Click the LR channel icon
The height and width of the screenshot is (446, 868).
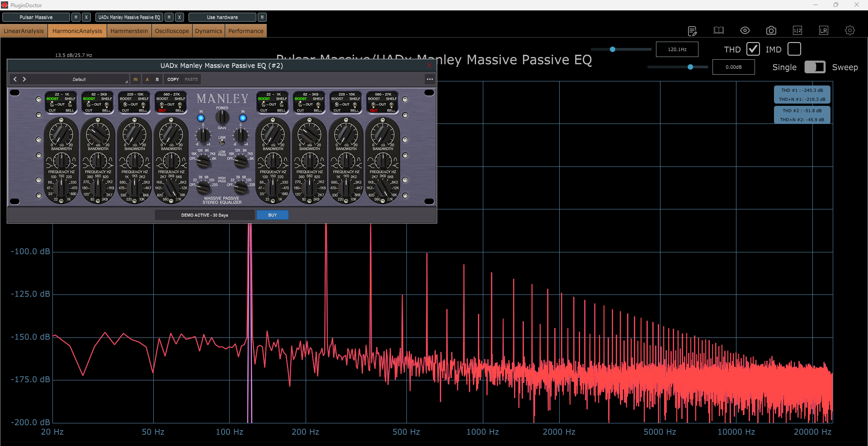tap(824, 30)
